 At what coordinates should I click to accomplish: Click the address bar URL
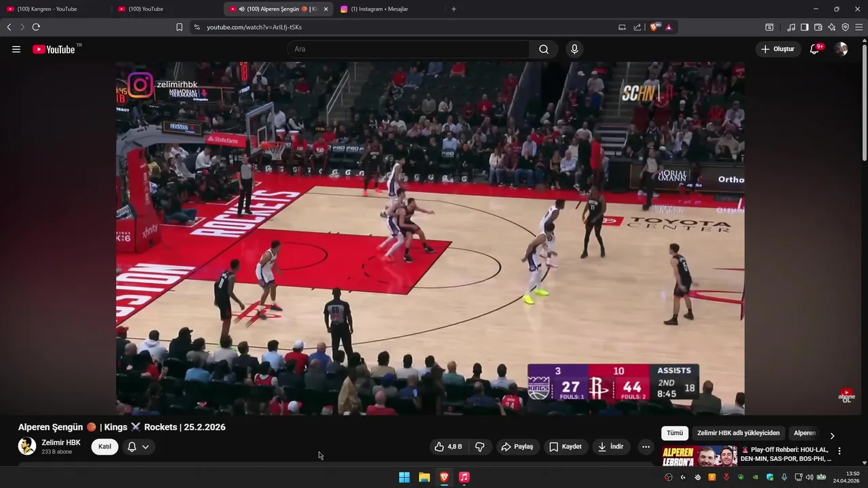(254, 27)
